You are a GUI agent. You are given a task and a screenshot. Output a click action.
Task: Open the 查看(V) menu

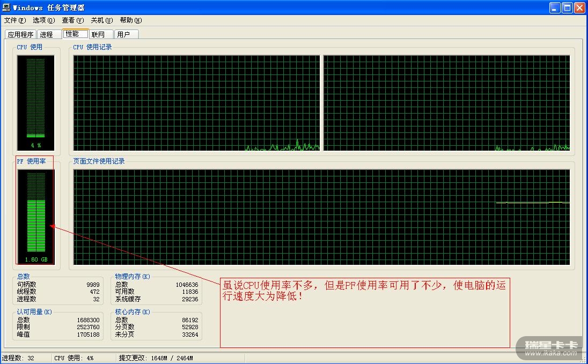[73, 20]
